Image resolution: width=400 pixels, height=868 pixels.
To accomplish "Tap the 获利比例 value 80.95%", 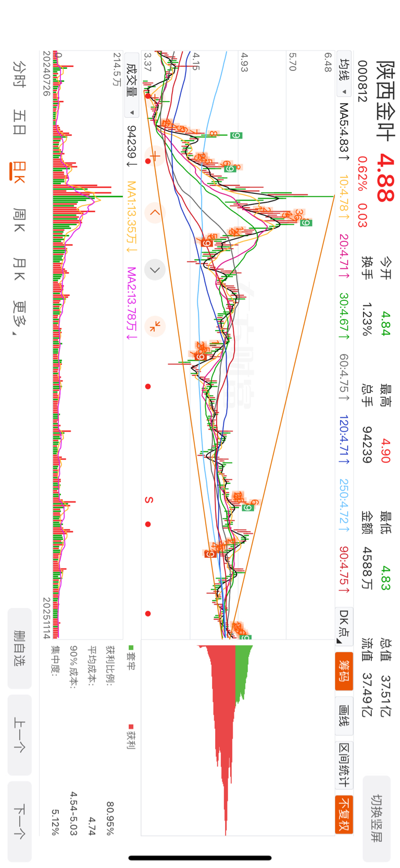I will pos(110,818).
